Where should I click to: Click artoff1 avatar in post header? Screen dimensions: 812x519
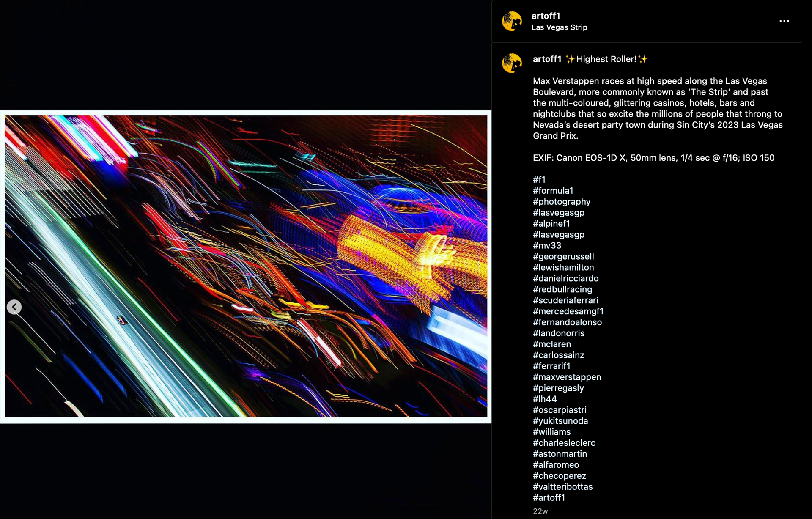pos(512,21)
